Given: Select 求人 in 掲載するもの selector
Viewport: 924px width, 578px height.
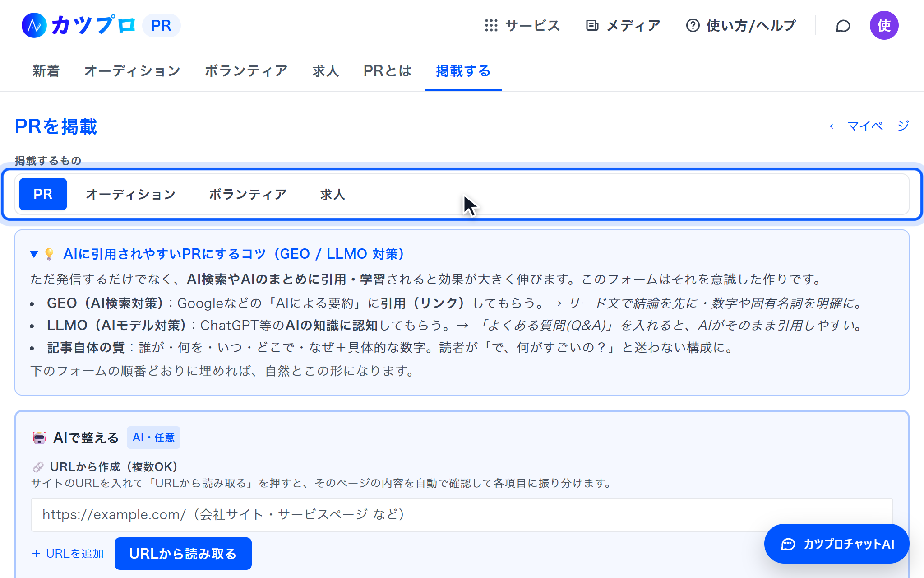Looking at the screenshot, I should (x=333, y=194).
